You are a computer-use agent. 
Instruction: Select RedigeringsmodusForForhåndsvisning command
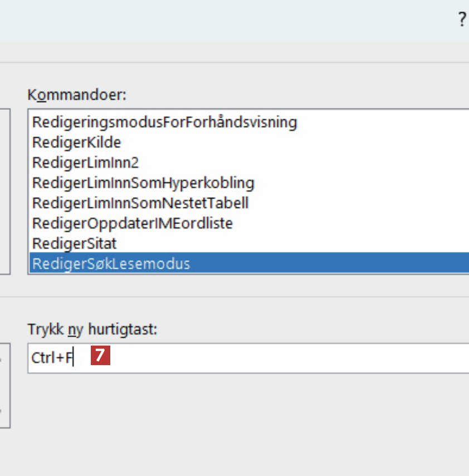164,122
